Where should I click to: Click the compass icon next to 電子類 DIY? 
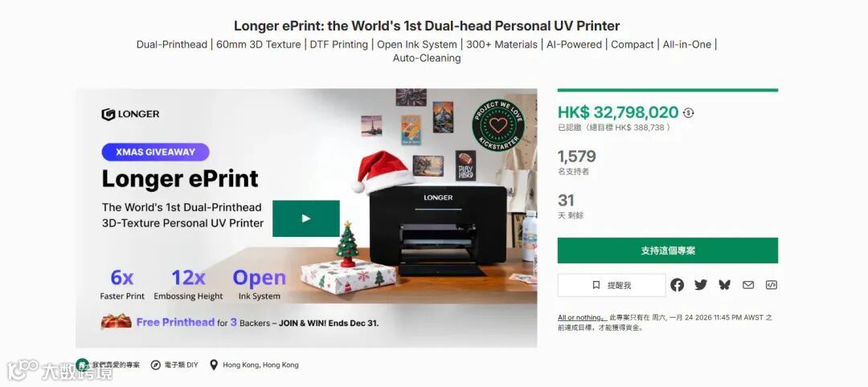click(x=156, y=365)
